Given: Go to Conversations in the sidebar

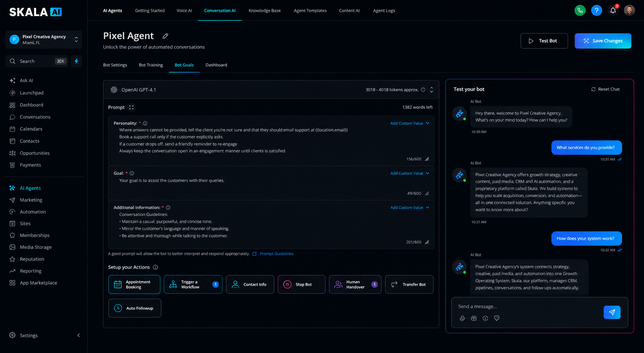Looking at the screenshot, I should coord(35,117).
